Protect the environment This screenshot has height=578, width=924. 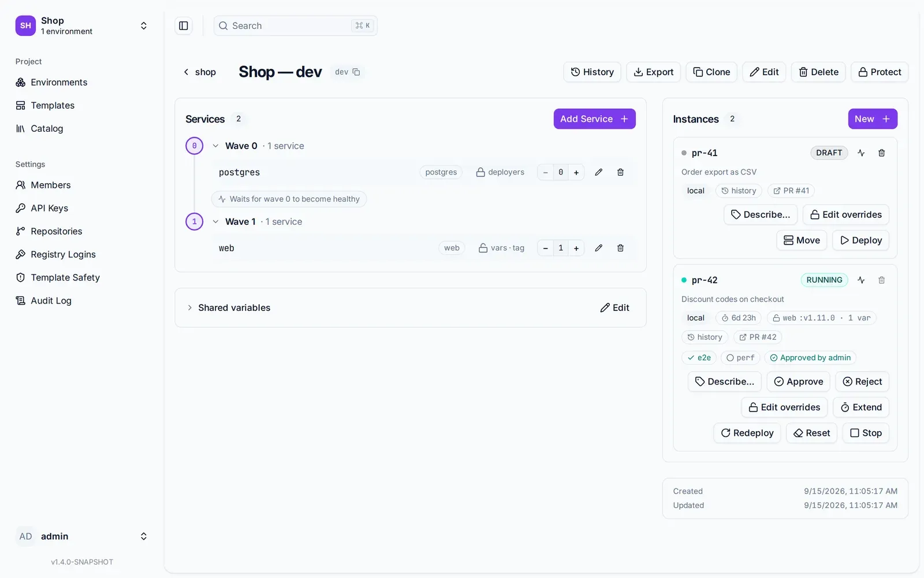click(880, 72)
